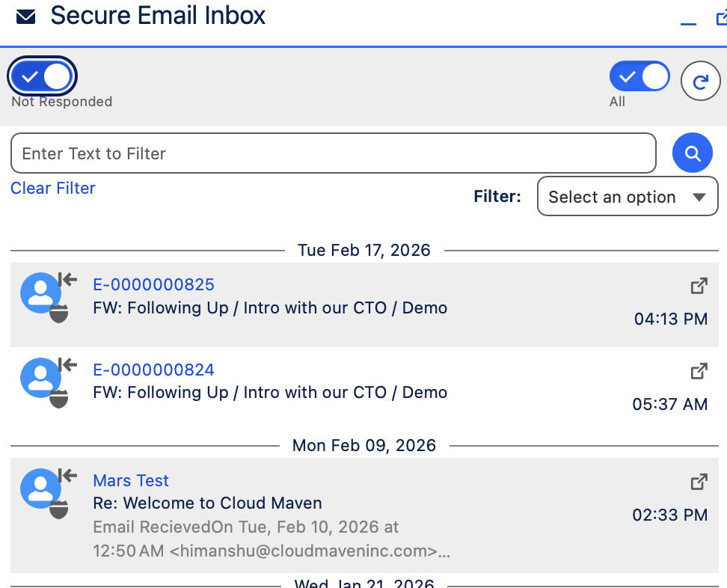The height and width of the screenshot is (588, 727).
Task: Click the Mon Feb 09, 2026 date header
Action: click(364, 446)
